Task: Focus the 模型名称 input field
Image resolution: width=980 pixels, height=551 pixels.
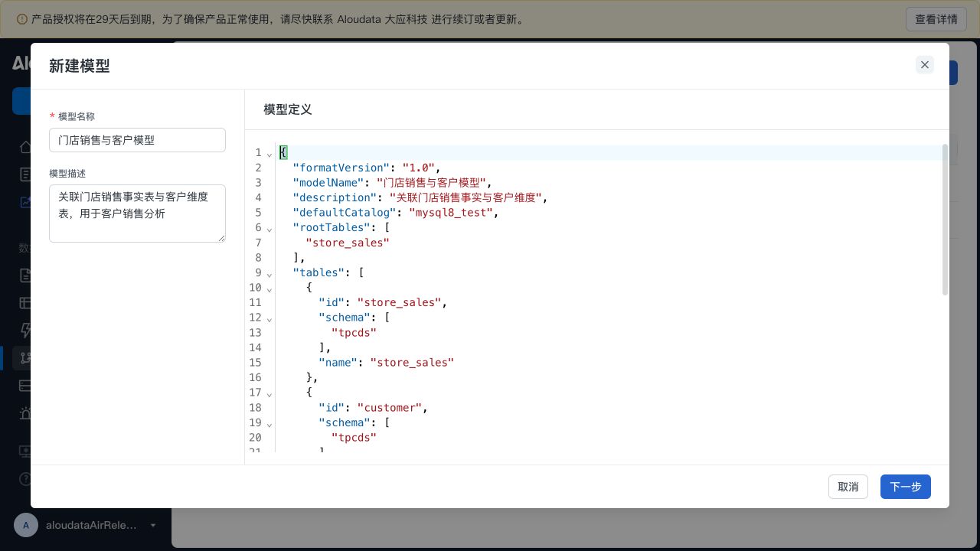Action: pyautogui.click(x=137, y=140)
